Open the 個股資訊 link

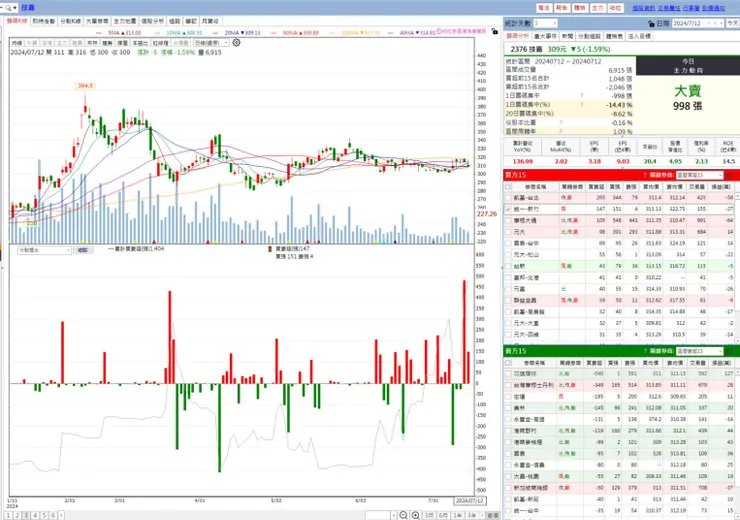pyautogui.click(x=644, y=8)
